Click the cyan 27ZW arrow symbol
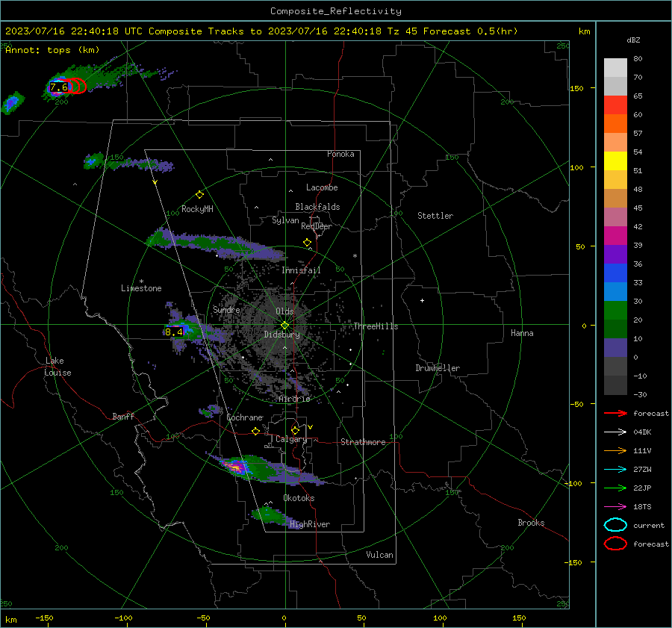 (x=615, y=470)
